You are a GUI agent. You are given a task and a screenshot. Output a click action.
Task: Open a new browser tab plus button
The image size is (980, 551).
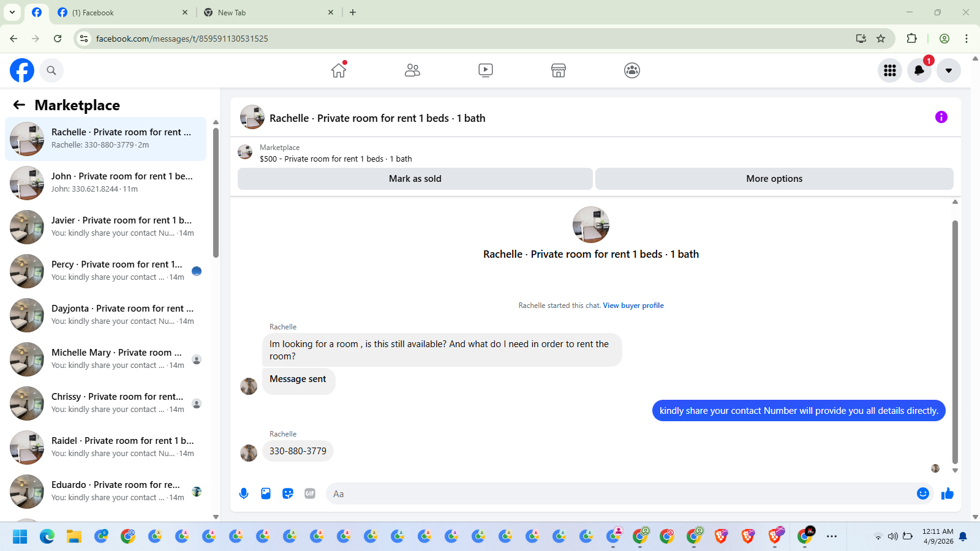(353, 12)
